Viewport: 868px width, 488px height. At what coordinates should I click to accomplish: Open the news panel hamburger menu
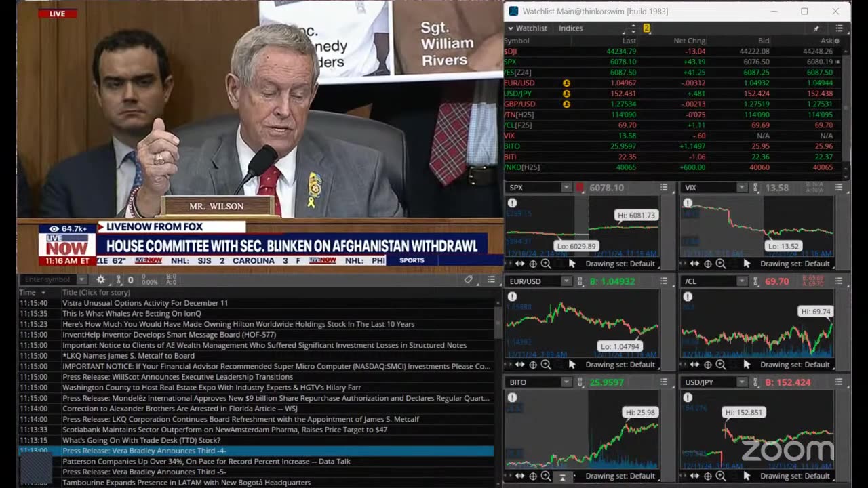pos(492,279)
